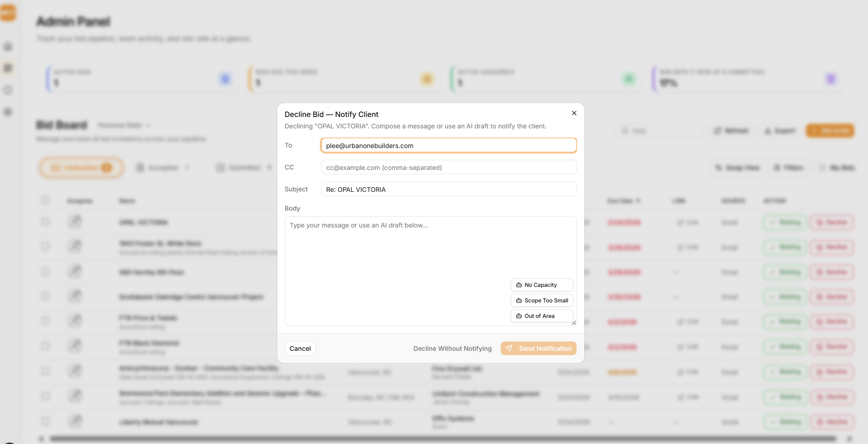Click the clipboard icon on the No Capacity chip
This screenshot has height=444, width=868.
pyautogui.click(x=519, y=285)
